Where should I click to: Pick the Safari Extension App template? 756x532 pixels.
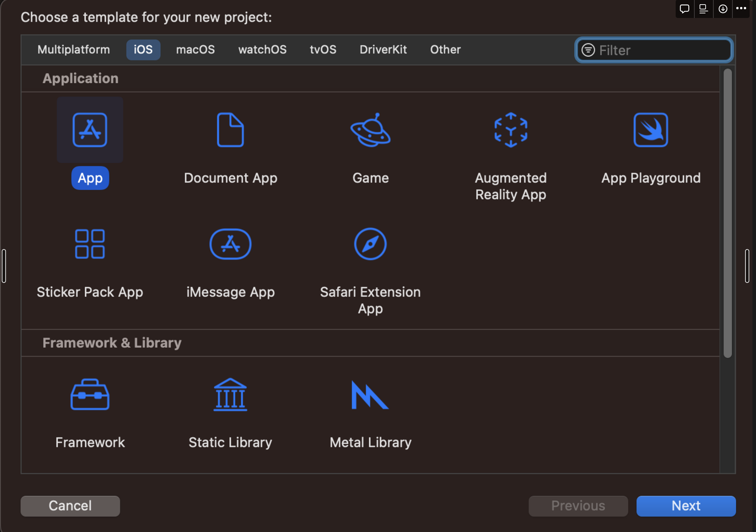pyautogui.click(x=370, y=244)
